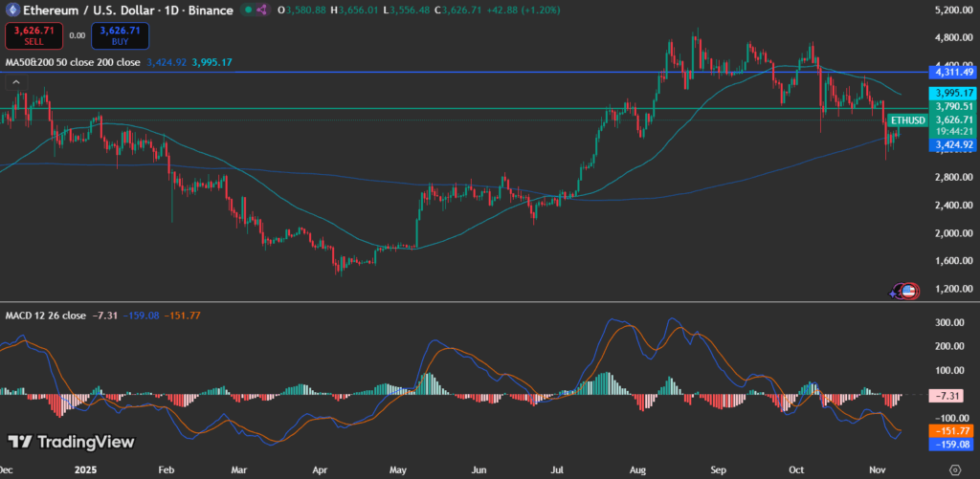Click the purple share-nodes icon in the header
Screen dimensions: 980x479
pyautogui.click(x=261, y=10)
